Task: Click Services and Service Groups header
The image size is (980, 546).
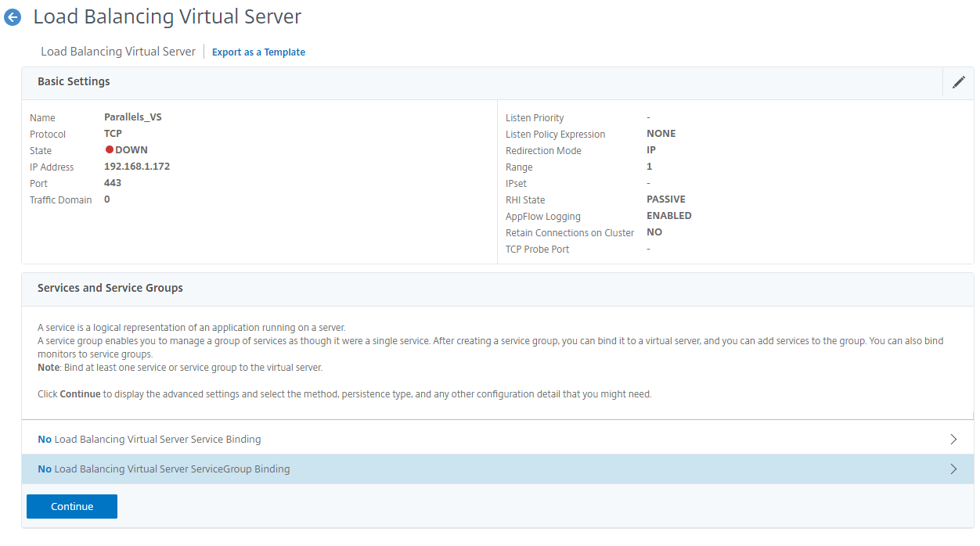Action: point(110,288)
